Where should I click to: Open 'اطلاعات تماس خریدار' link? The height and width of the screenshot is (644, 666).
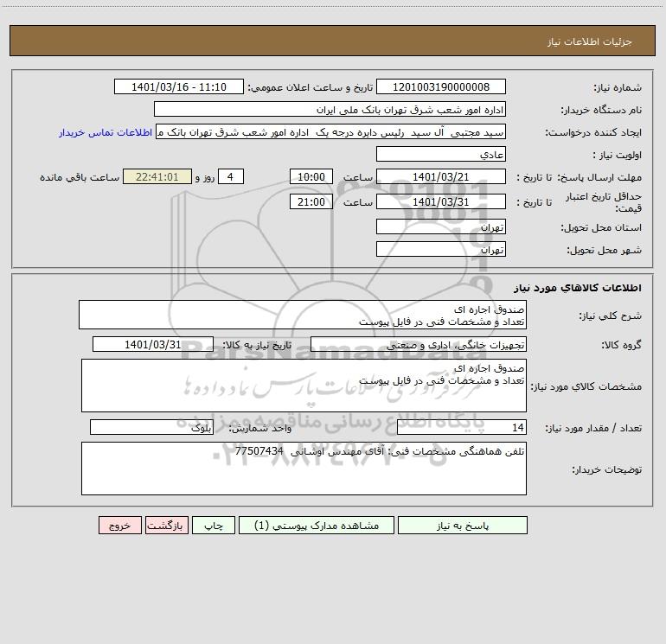pyautogui.click(x=106, y=132)
